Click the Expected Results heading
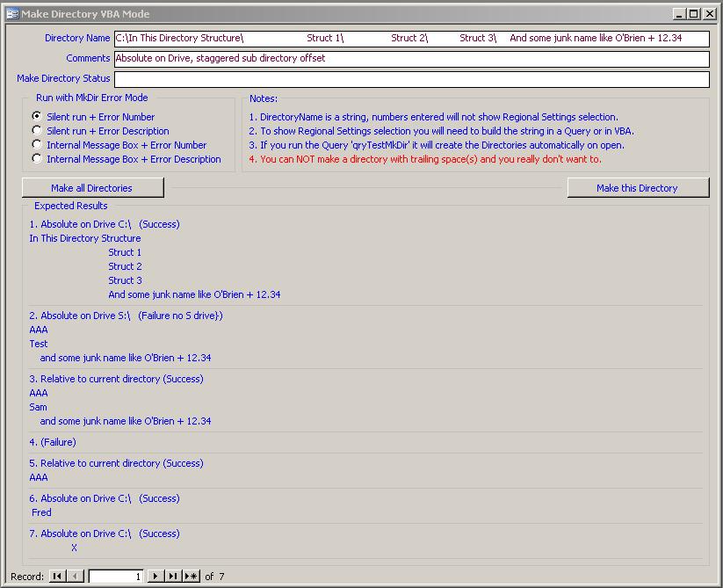 [70, 206]
